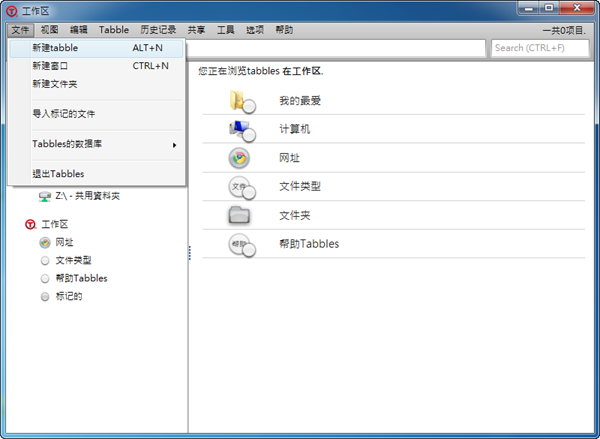Open the 视图 menu
Viewport: 600px width, 439px height.
[49, 30]
